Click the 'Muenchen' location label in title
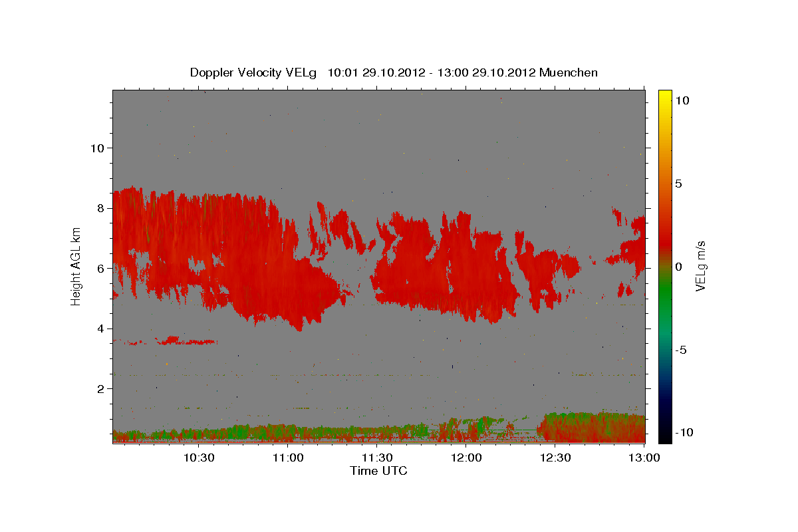 [569, 72]
